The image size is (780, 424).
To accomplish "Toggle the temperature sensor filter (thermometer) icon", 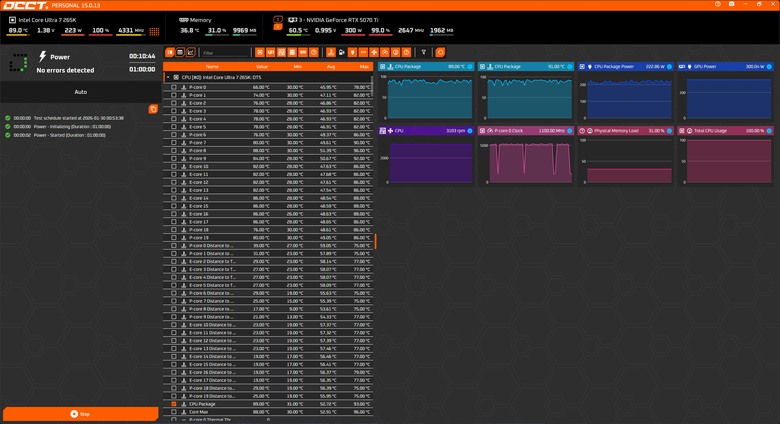I will 331,52.
